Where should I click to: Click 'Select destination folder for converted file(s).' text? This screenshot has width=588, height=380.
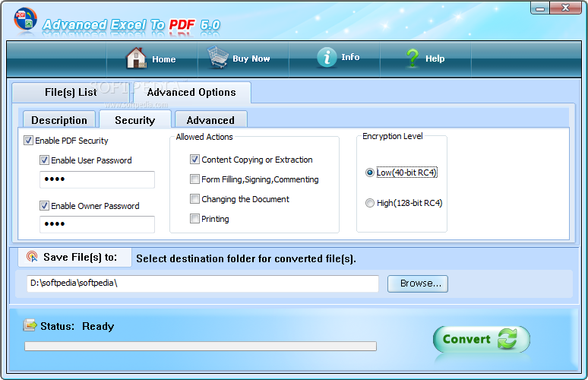coord(246,259)
